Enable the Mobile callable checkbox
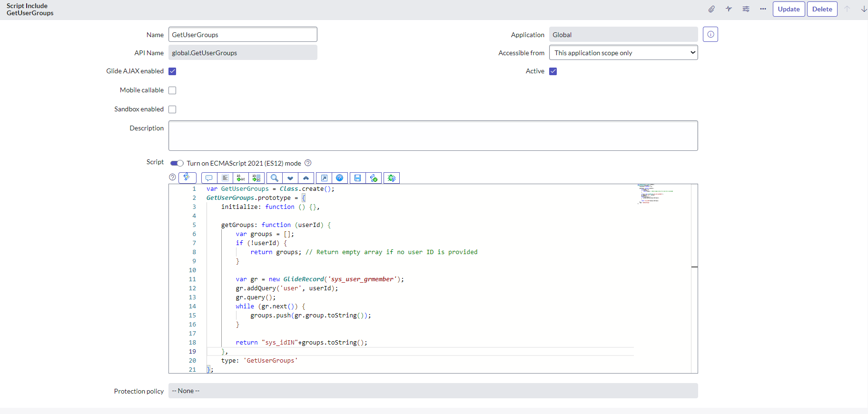868x414 pixels. pos(172,90)
